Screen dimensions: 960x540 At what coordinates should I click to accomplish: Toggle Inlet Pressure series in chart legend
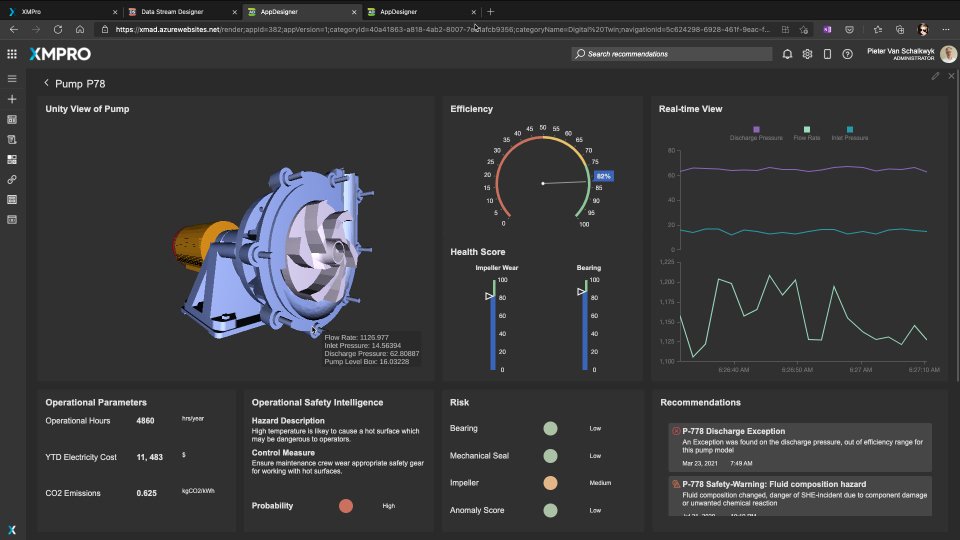(x=850, y=133)
